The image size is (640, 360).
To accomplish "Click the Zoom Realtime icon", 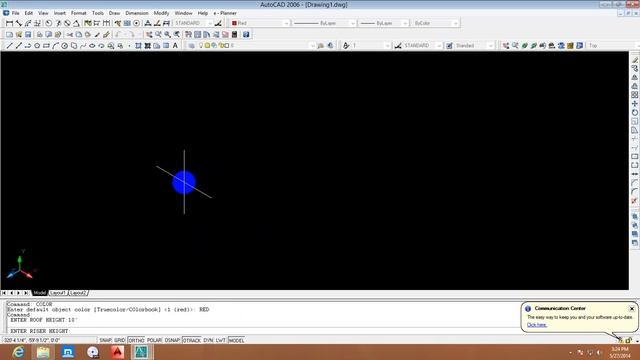I will pyautogui.click(x=158, y=35).
